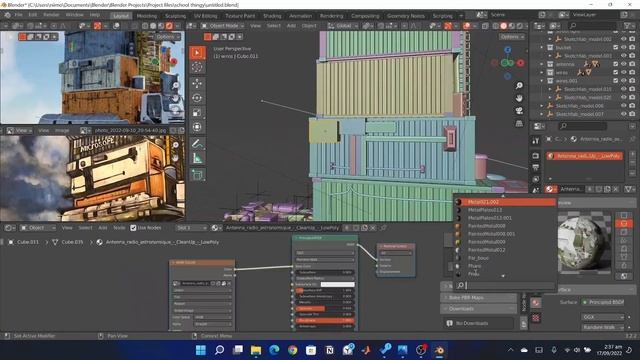Select the Move tool in viewport toolbar
Image resolution: width=640 pixels, height=360 pixels.
tap(197, 83)
